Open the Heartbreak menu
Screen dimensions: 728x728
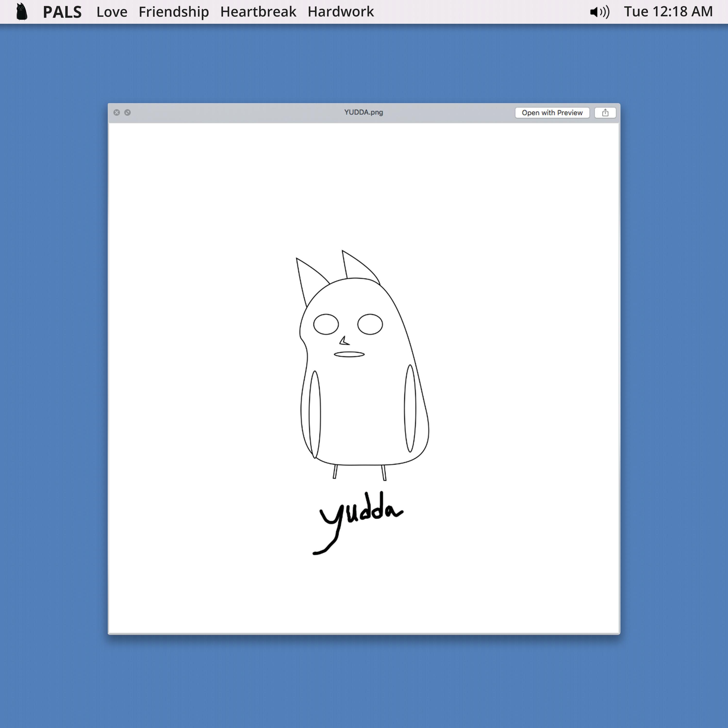[x=258, y=12]
